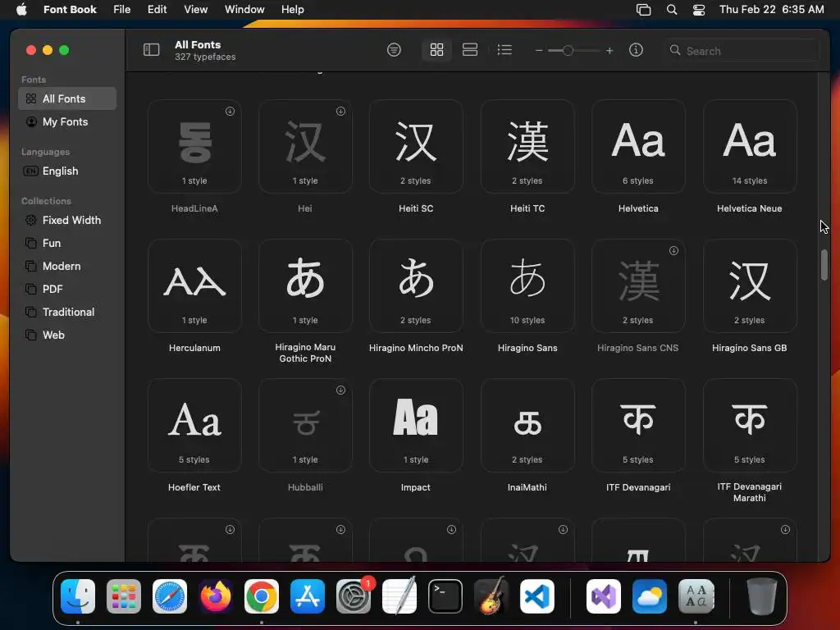The height and width of the screenshot is (630, 840).
Task: Open the filter options circle icon
Action: (394, 50)
